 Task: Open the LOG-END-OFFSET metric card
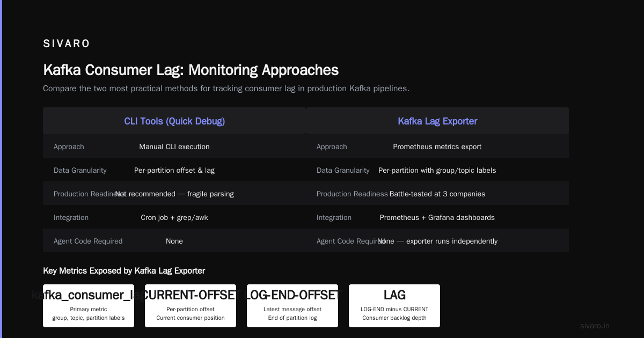click(x=292, y=306)
